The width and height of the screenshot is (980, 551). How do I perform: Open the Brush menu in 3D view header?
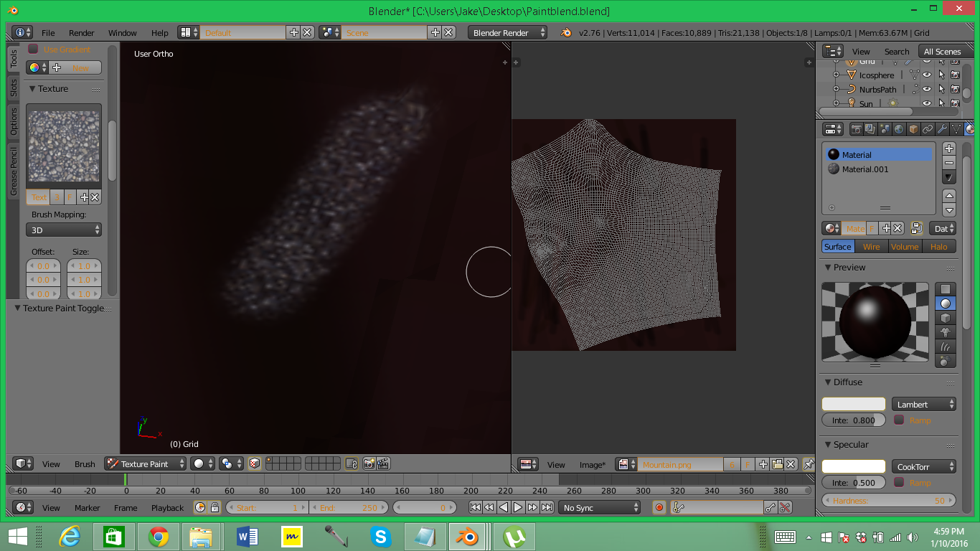pyautogui.click(x=85, y=464)
